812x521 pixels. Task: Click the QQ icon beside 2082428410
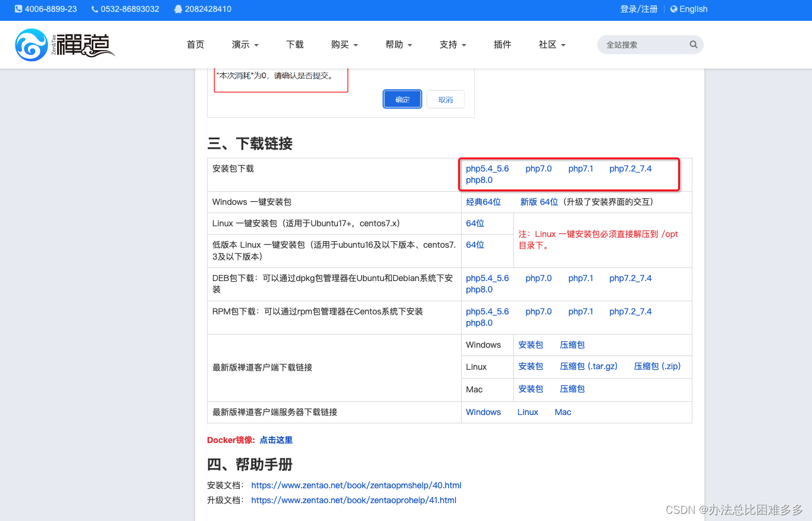pos(178,9)
